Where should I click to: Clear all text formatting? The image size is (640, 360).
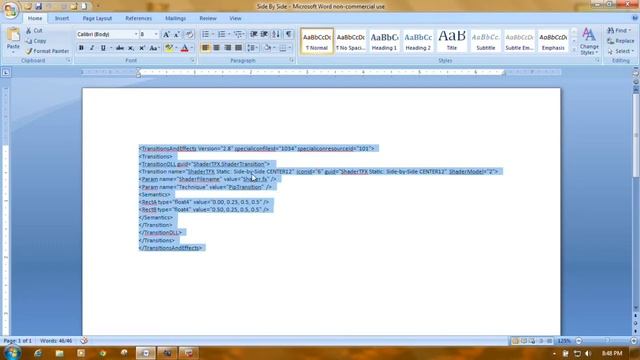[189, 34]
